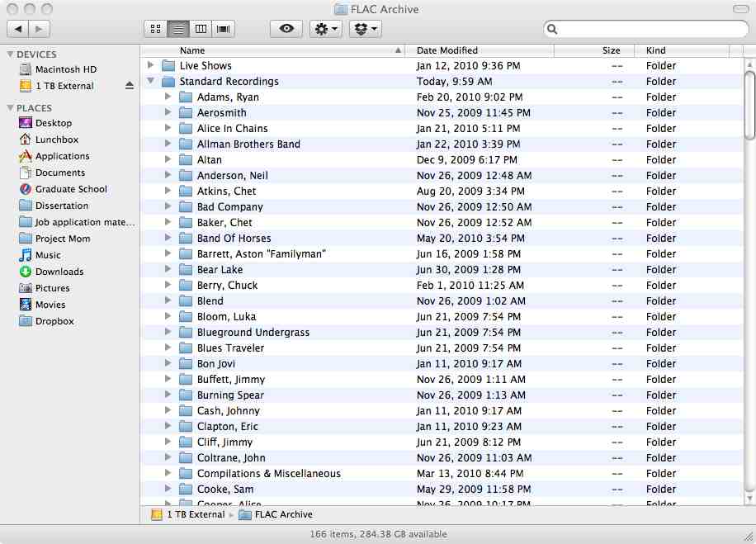
Task: Switch to column view
Action: point(201,28)
